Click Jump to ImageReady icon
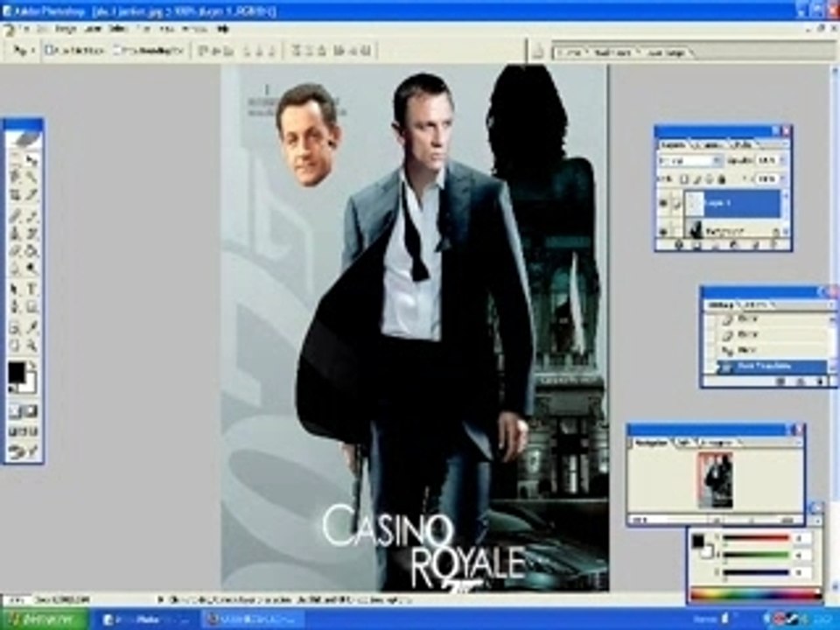The height and width of the screenshot is (630, 840). [x=23, y=452]
